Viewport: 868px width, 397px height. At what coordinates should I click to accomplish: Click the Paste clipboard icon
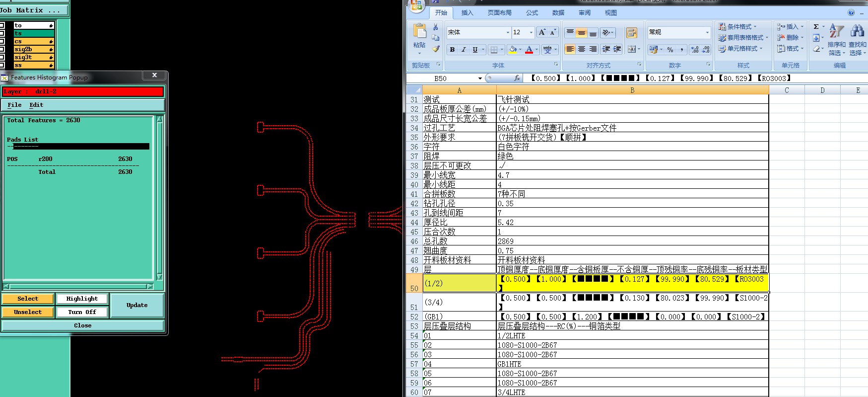(x=419, y=31)
